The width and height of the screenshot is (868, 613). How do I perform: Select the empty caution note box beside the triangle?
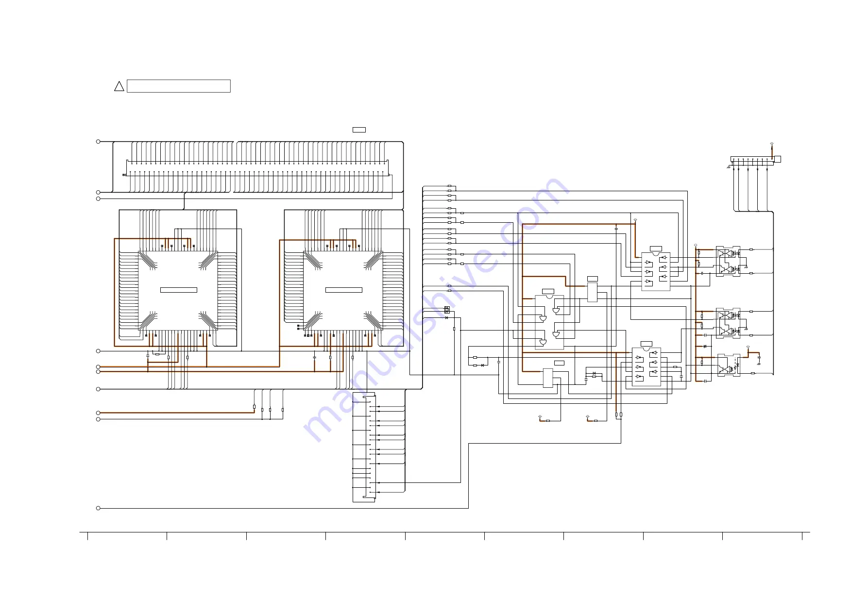click(x=178, y=86)
